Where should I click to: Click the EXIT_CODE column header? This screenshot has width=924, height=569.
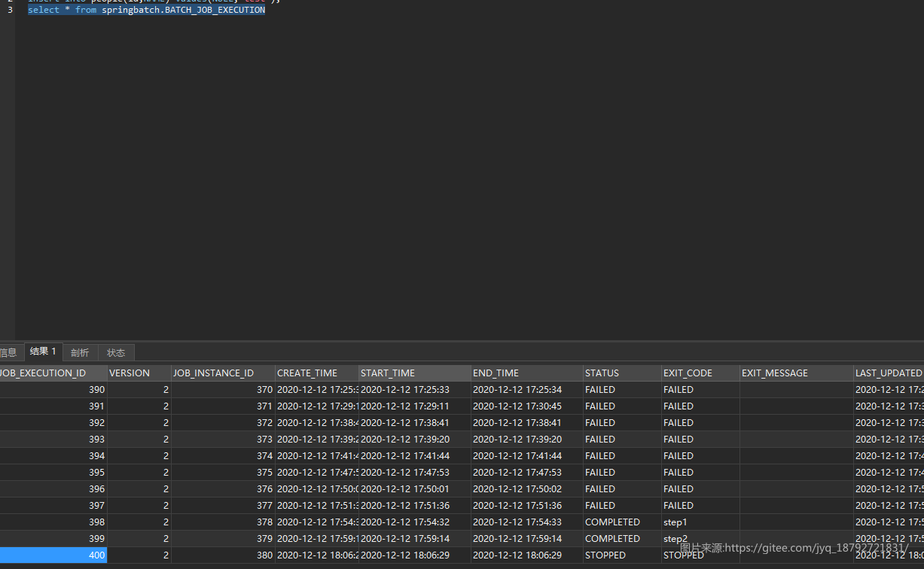pyautogui.click(x=700, y=373)
